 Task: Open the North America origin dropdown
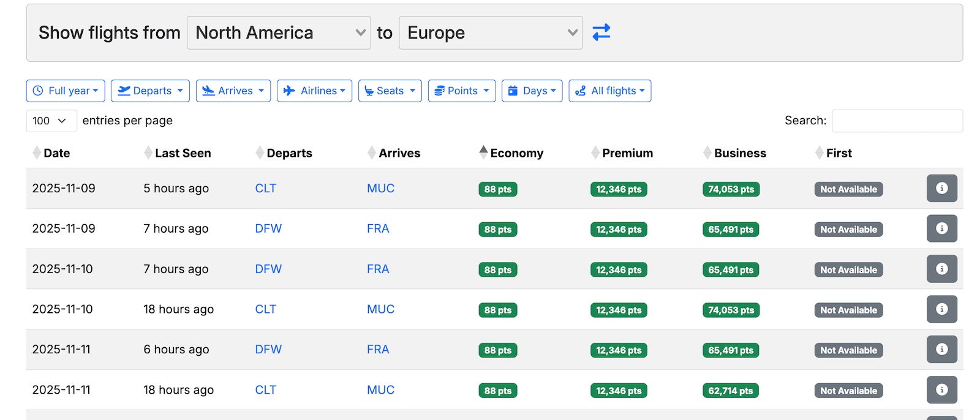279,32
